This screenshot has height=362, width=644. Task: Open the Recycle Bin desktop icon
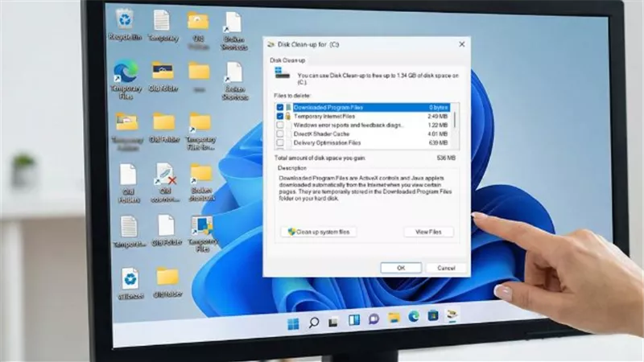(x=125, y=19)
